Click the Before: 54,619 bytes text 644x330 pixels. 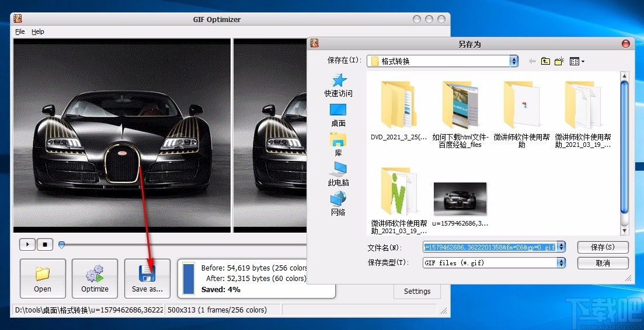point(254,268)
